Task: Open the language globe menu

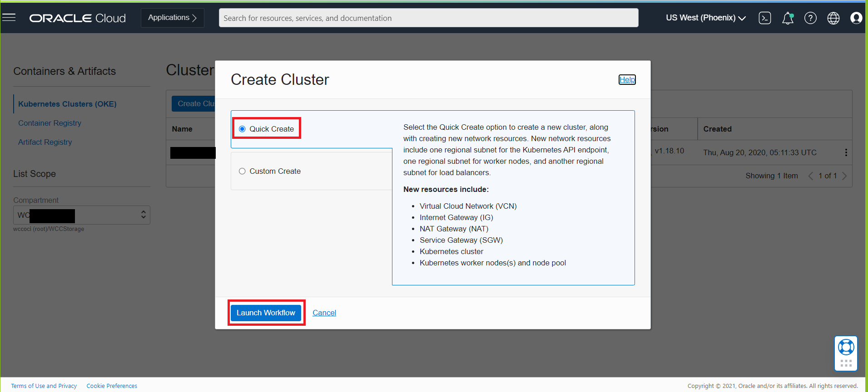Action: (833, 18)
